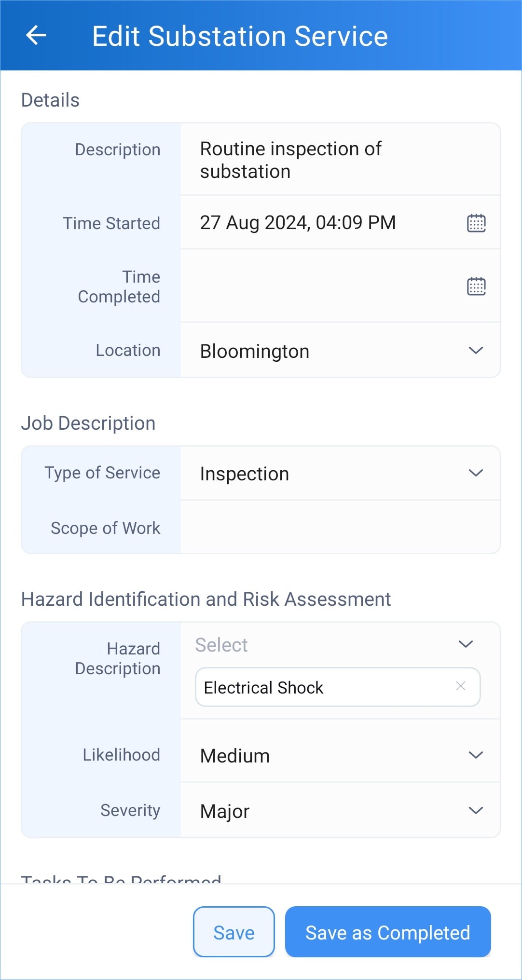The height and width of the screenshot is (980, 522).
Task: Expand the Location dropdown chevron
Action: (476, 351)
